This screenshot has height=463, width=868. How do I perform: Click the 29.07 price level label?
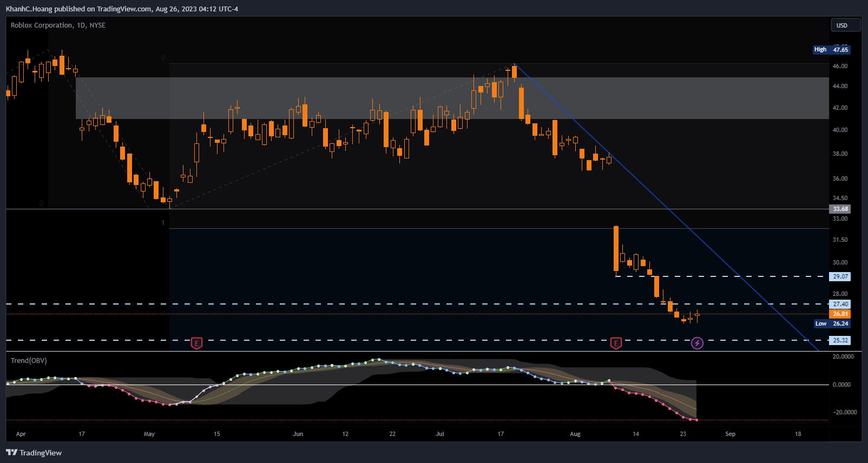840,276
